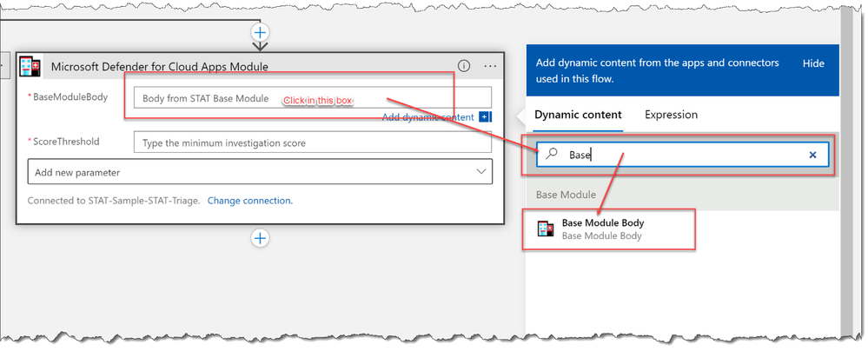Click the ScoreThreshold field label
The width and height of the screenshot is (868, 351).
[x=66, y=141]
